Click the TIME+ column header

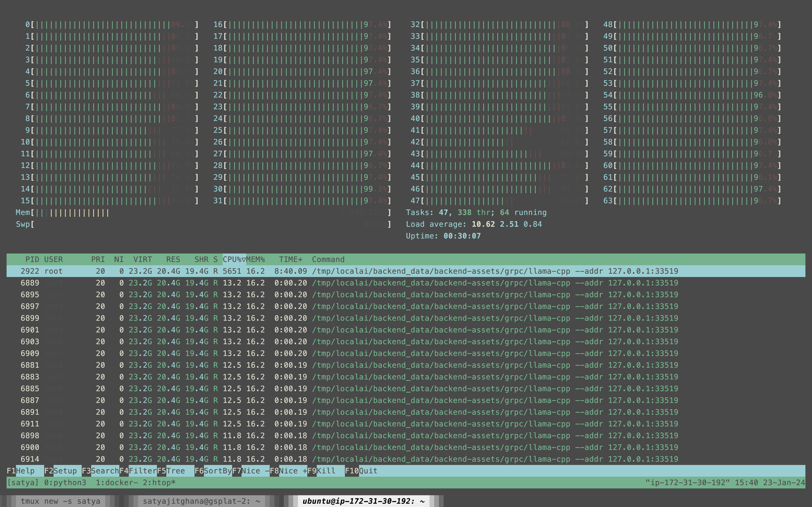(x=290, y=259)
